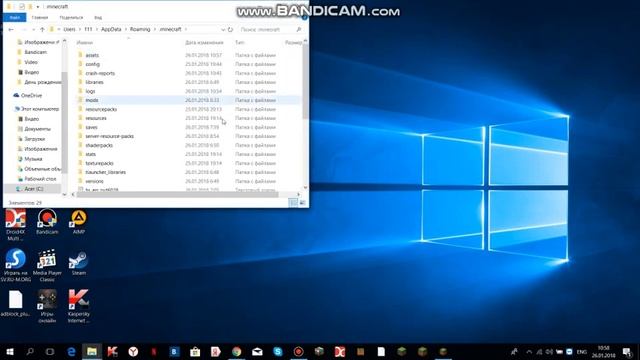Switch to large icons view layout
Viewport: 640px width, 360px height.
tap(302, 202)
